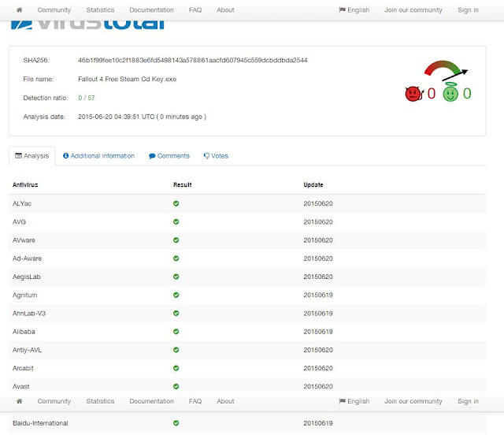
Task: Click the Antiy-AVL antivirus name
Action: 27,350
